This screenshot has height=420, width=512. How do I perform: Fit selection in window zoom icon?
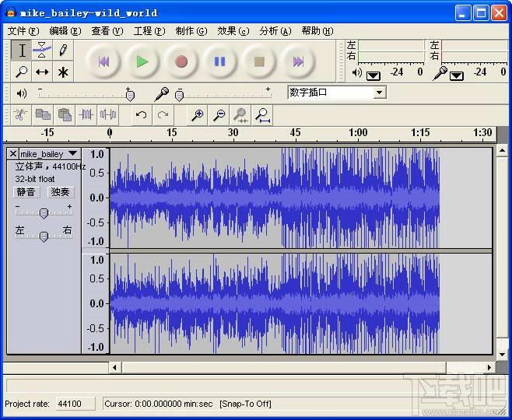240,115
